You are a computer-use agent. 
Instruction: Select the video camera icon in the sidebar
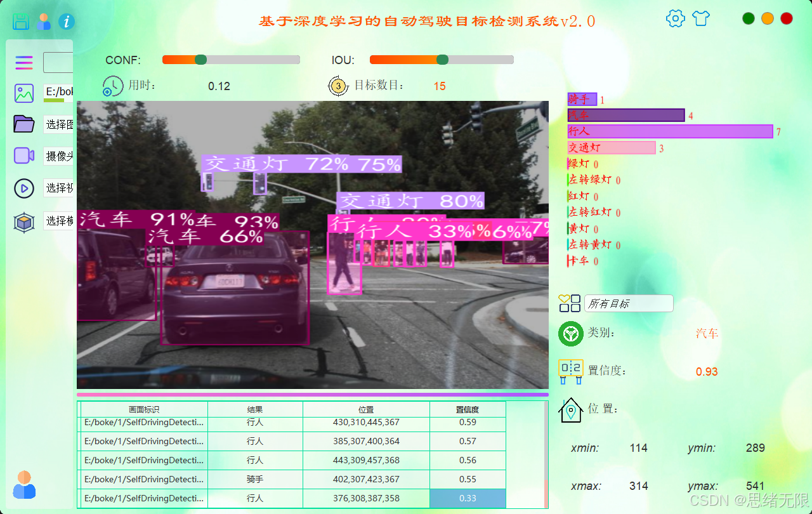23,156
